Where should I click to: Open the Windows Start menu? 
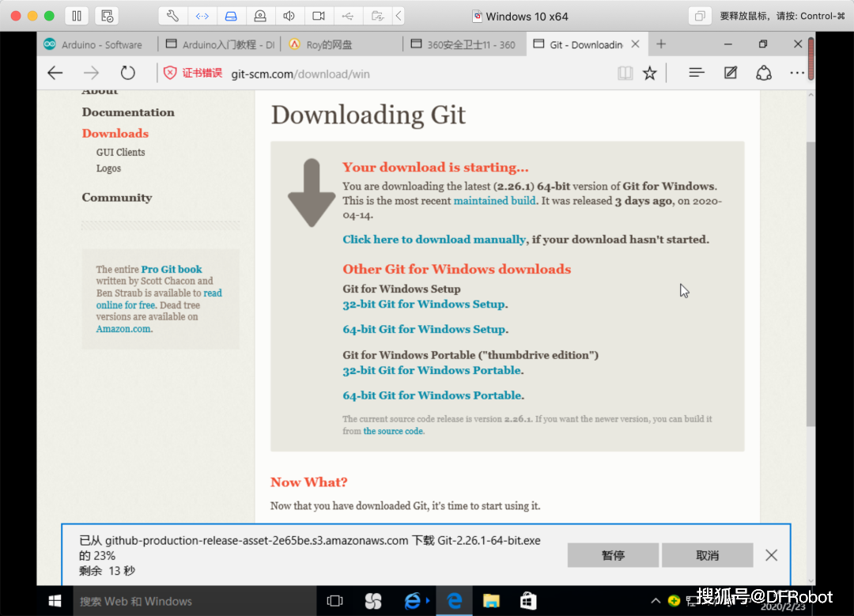55,601
